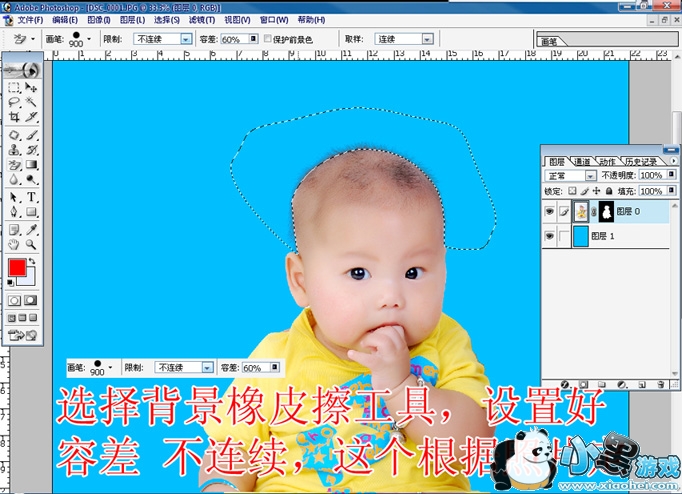Image resolution: width=682 pixels, height=494 pixels.
Task: Select the Clone Stamp tool
Action: point(14,150)
